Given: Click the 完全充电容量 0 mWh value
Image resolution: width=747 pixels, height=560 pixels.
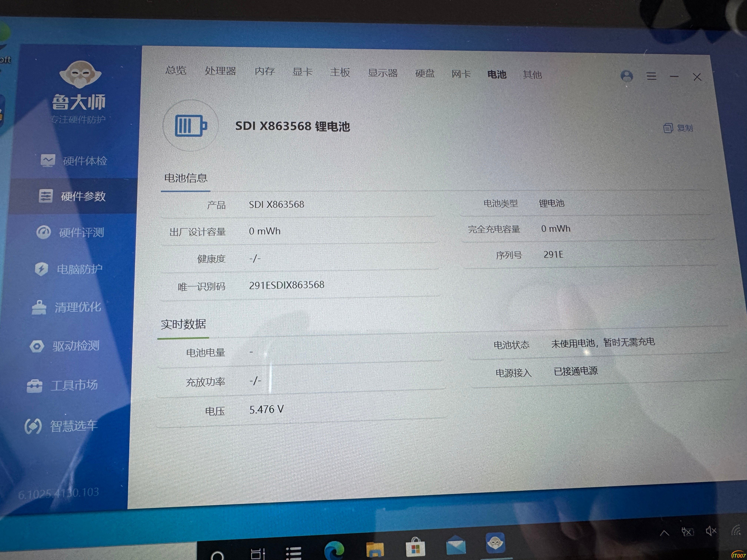Looking at the screenshot, I should 556,229.
